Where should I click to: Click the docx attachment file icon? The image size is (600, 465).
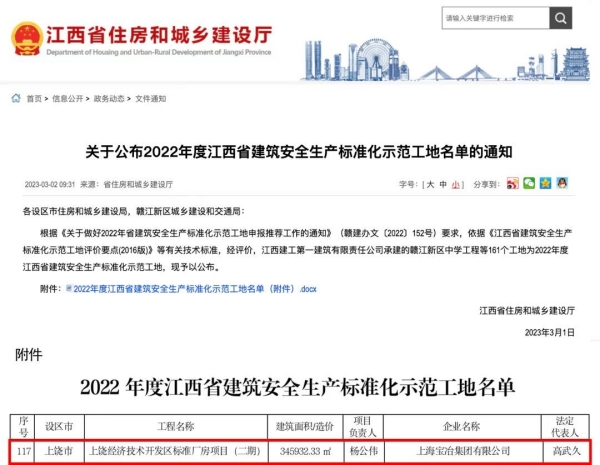pyautogui.click(x=69, y=287)
